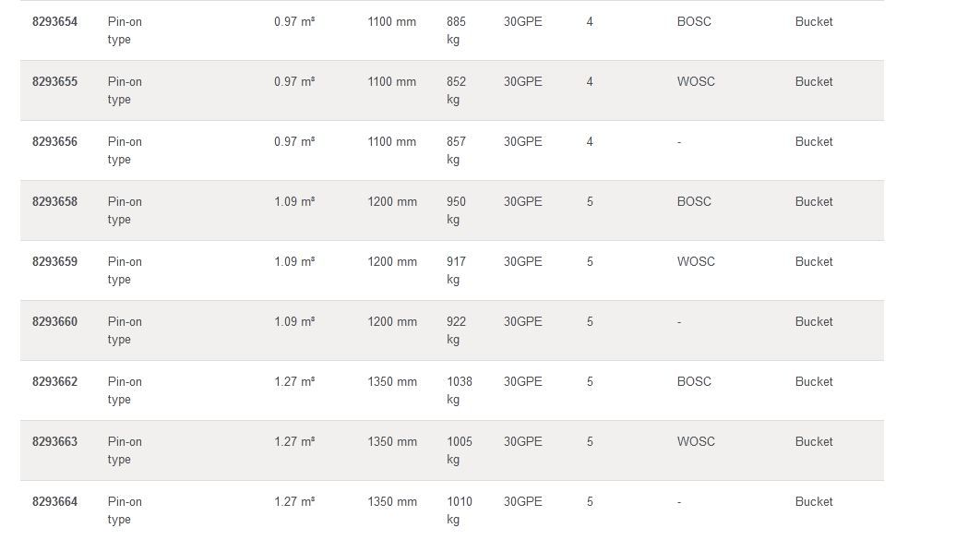The width and height of the screenshot is (980, 540).
Task: Select Bucket in the 8293656 row
Action: pos(814,141)
